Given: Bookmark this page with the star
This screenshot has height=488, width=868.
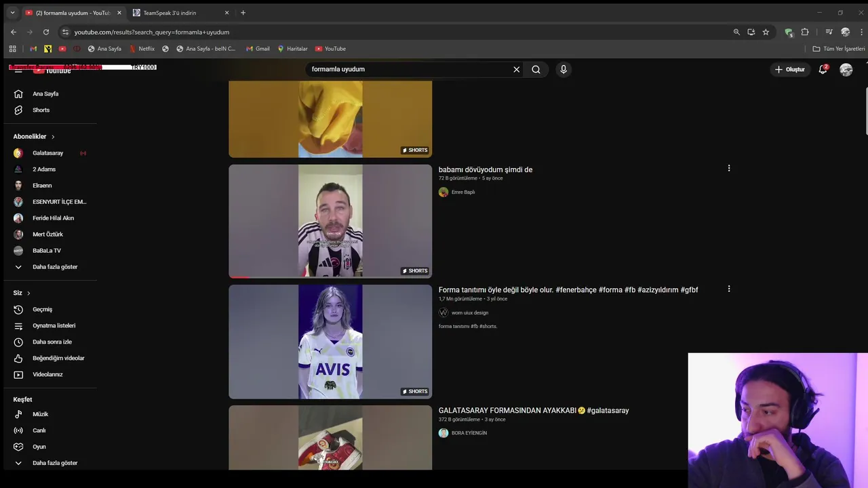Looking at the screenshot, I should (x=766, y=32).
